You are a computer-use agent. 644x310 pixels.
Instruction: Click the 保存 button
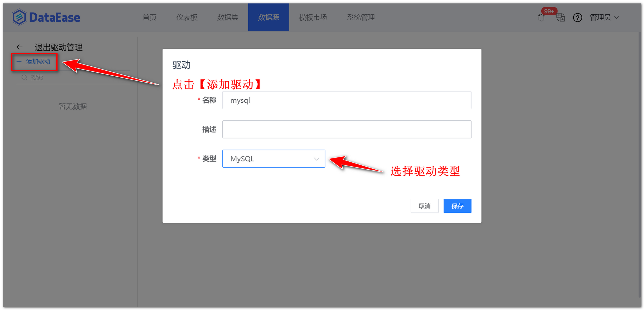click(x=457, y=206)
